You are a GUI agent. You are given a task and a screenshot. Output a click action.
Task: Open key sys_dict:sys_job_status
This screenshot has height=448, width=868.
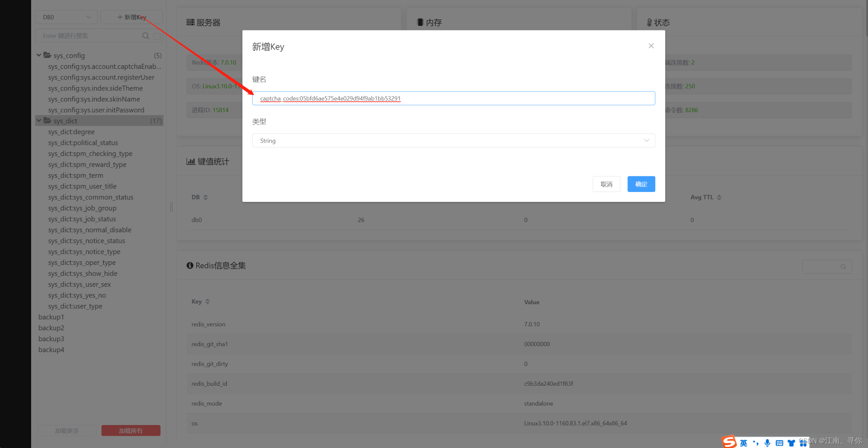coord(82,219)
